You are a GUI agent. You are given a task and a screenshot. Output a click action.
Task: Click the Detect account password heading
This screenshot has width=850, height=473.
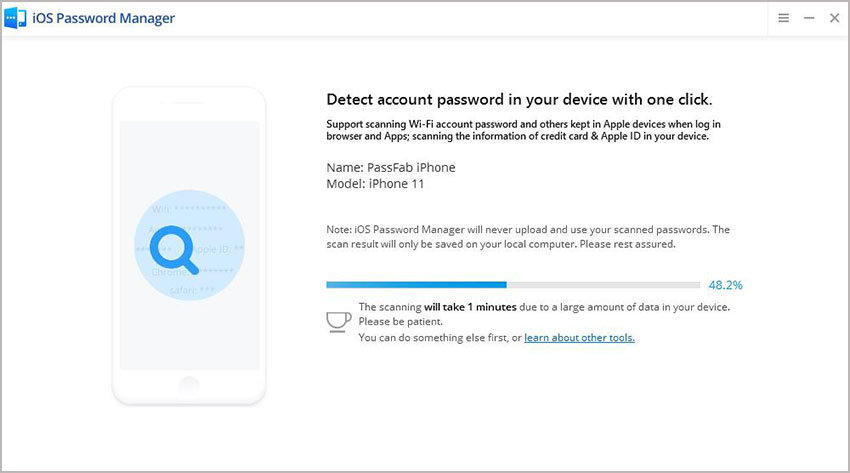(519, 100)
